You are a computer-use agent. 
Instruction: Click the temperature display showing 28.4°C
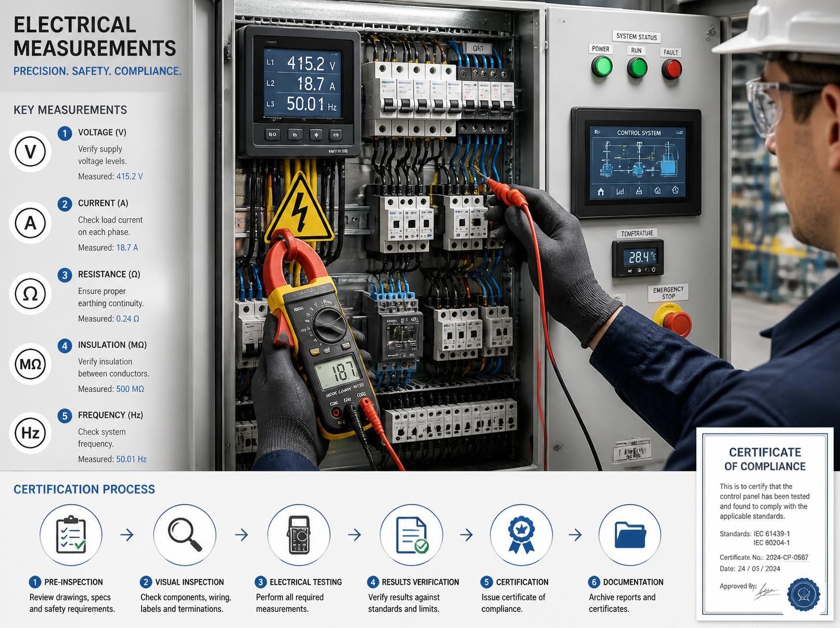tap(642, 257)
